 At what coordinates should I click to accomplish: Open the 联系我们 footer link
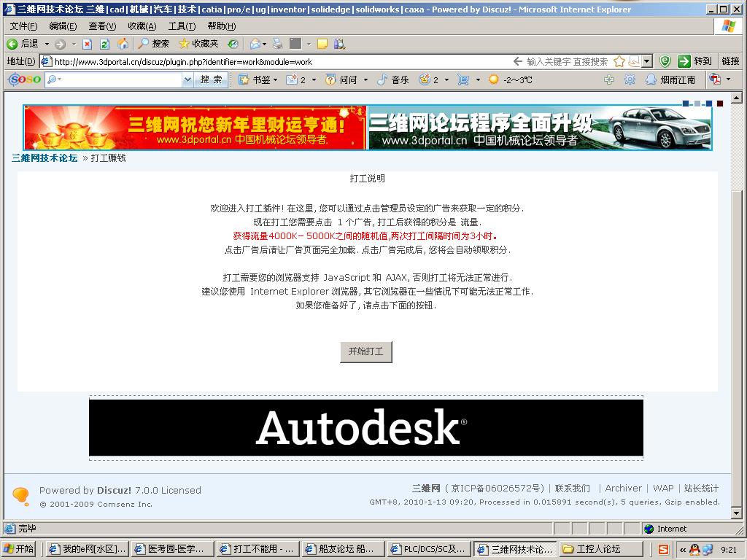(x=572, y=488)
